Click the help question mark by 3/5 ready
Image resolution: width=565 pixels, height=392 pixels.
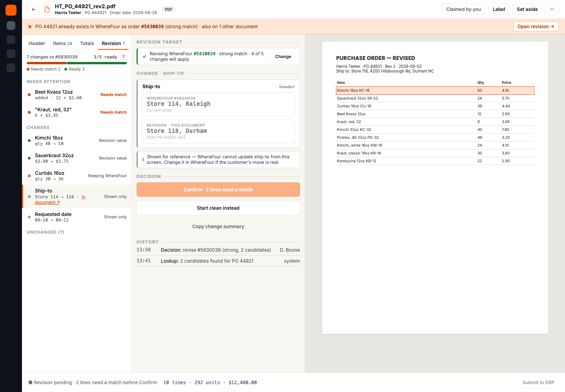click(124, 57)
